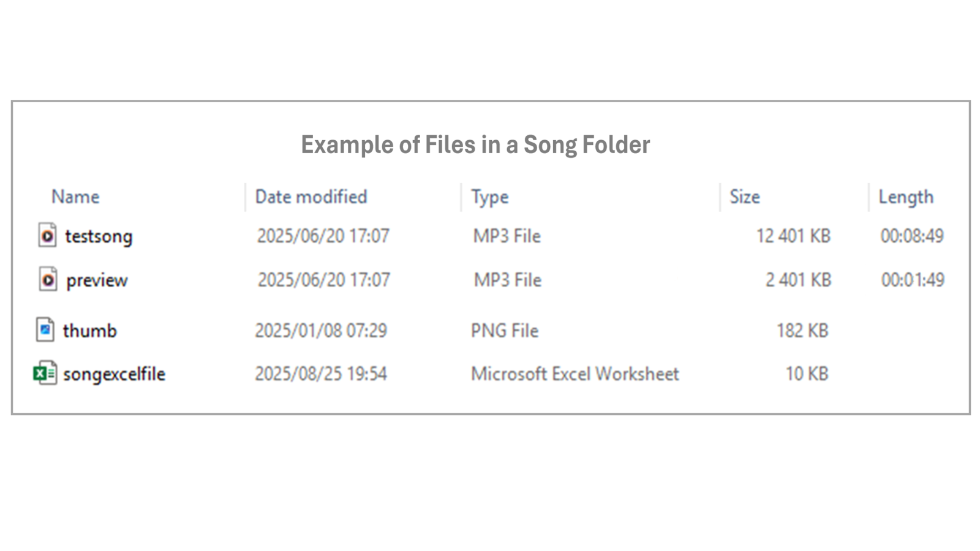Screen dimensions: 980x551
Task: Select the songexcelfile file name
Action: pyautogui.click(x=114, y=374)
